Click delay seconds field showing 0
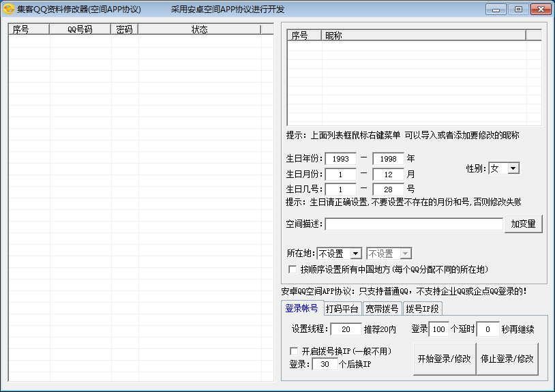The width and height of the screenshot is (555, 392). pos(487,329)
